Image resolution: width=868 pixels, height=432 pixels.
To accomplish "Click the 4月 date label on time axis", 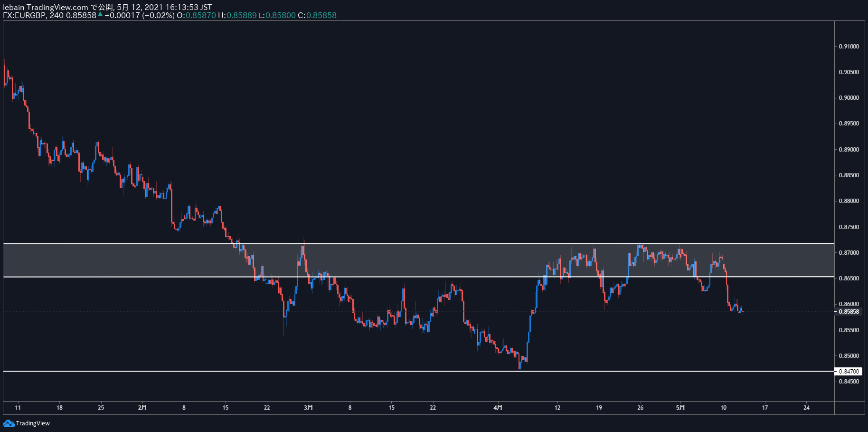I will [498, 408].
